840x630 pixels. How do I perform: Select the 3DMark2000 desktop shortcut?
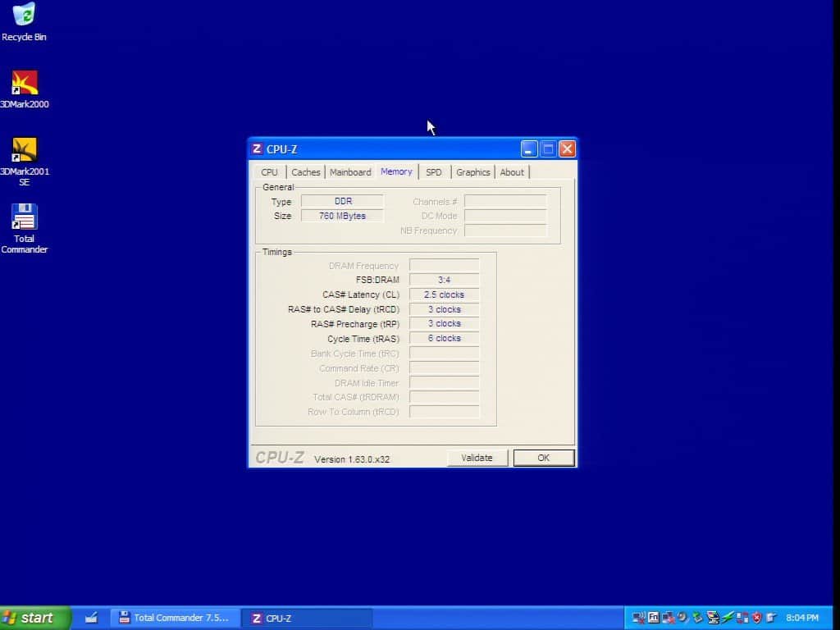(24, 89)
